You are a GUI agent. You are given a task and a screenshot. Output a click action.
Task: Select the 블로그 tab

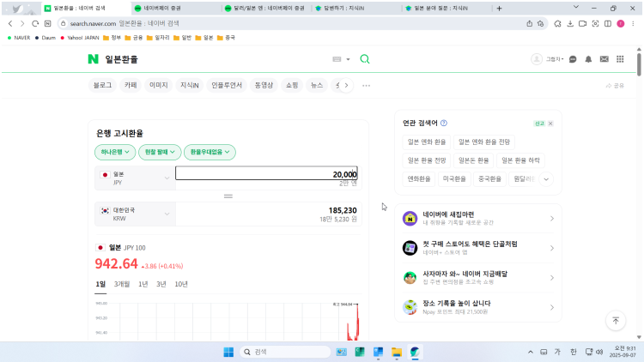[102, 86]
